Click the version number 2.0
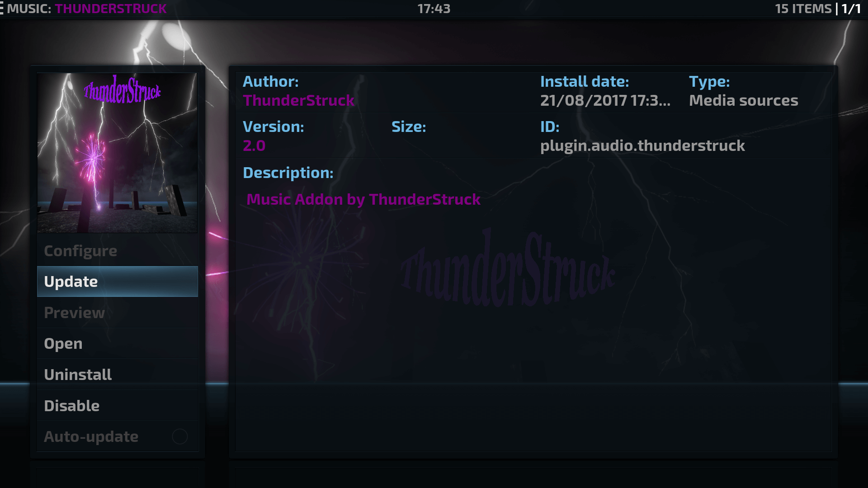 [254, 145]
